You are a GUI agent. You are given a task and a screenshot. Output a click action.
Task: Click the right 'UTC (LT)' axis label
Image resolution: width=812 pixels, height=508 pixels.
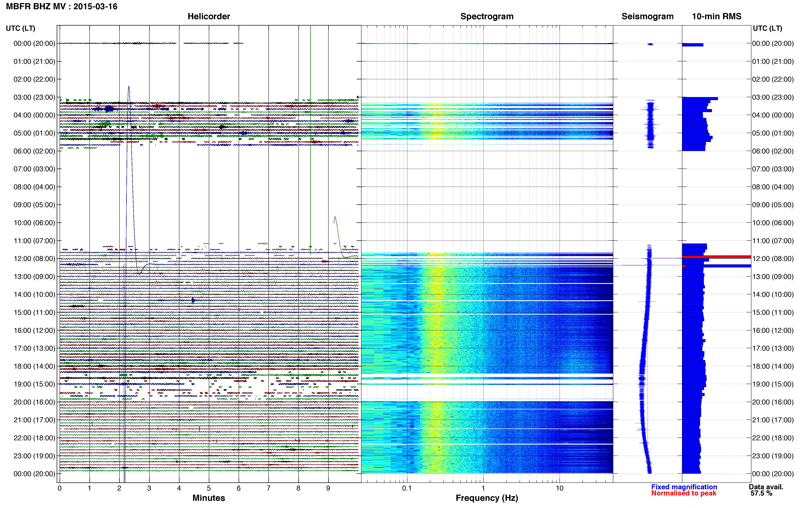(x=767, y=28)
